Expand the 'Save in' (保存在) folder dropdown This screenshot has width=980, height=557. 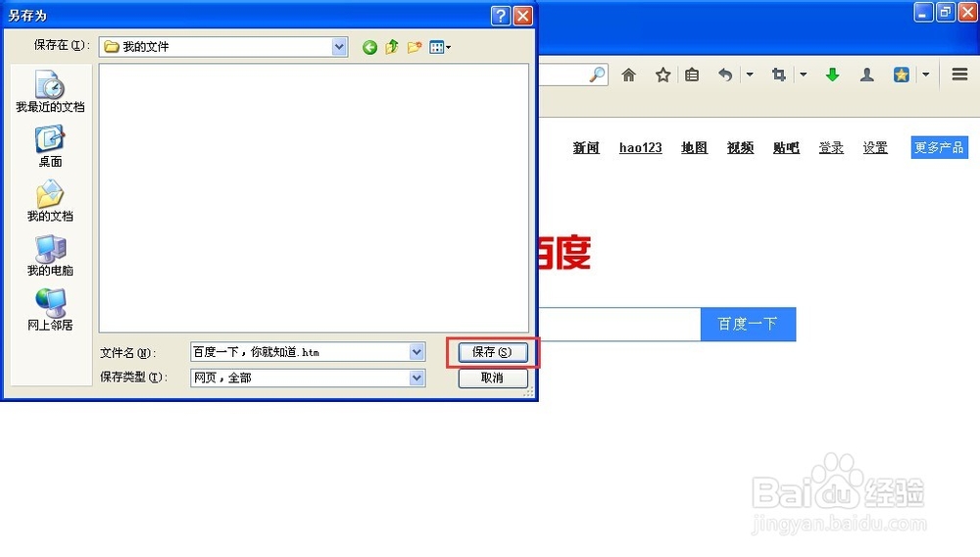[339, 46]
